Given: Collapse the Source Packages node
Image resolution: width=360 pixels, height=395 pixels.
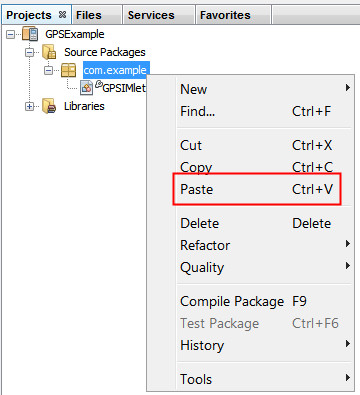Looking at the screenshot, I should (x=30, y=53).
